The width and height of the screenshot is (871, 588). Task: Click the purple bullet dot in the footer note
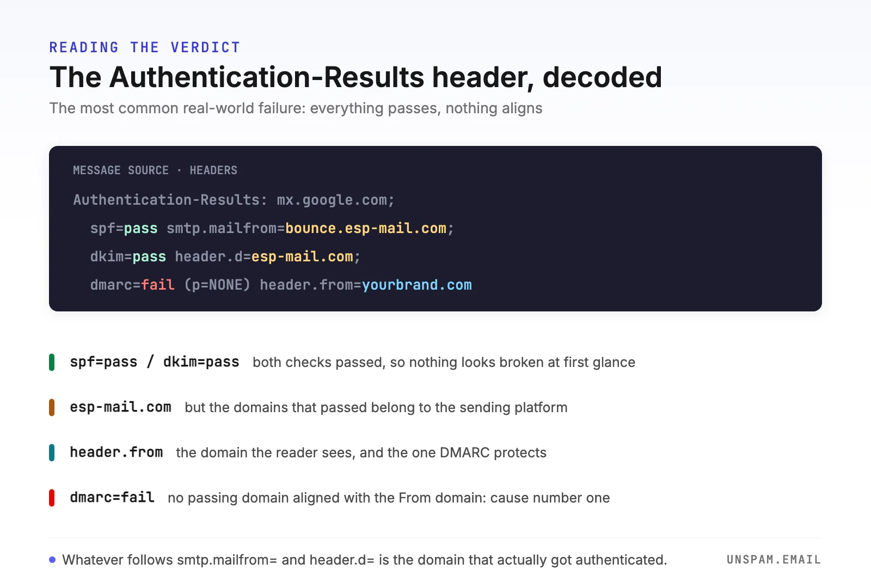[52, 560]
